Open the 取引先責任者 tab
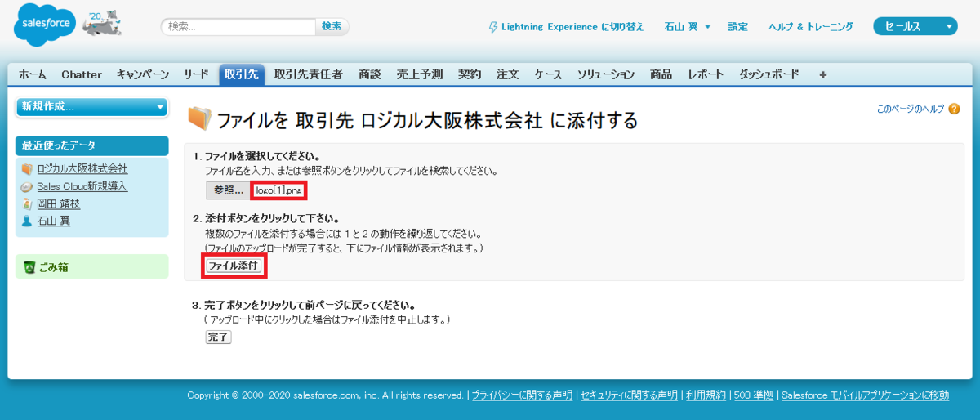The image size is (980, 420). [x=309, y=74]
